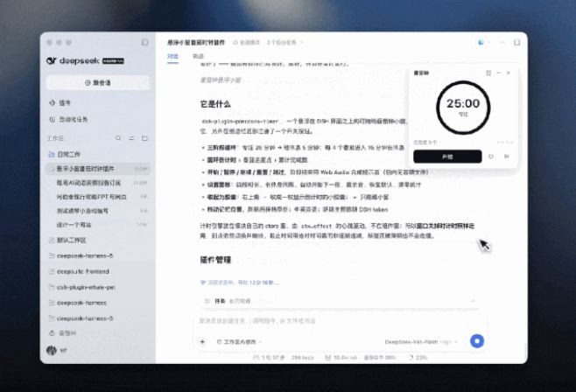Image resolution: width=576 pixels, height=392 pixels.
Task: Expand the tasks row chevron
Action: [473, 301]
